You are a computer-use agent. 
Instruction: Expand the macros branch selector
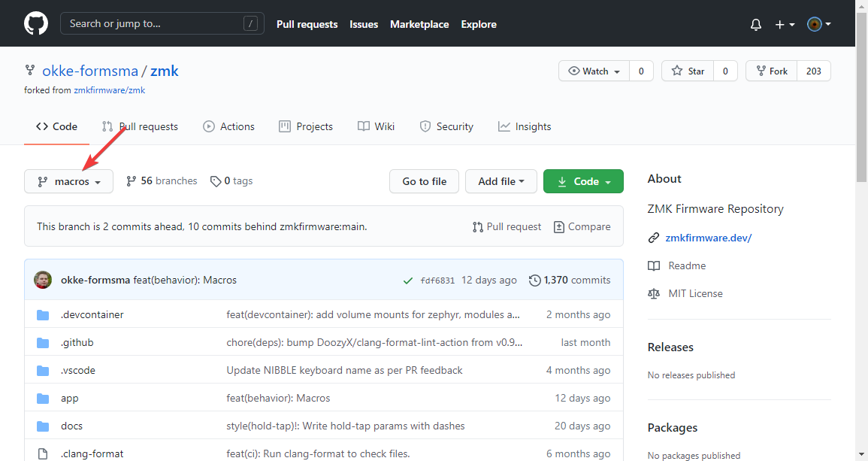68,181
